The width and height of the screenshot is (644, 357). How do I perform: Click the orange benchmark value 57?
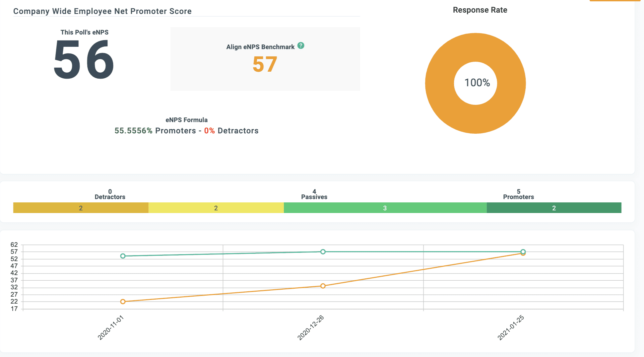point(265,64)
